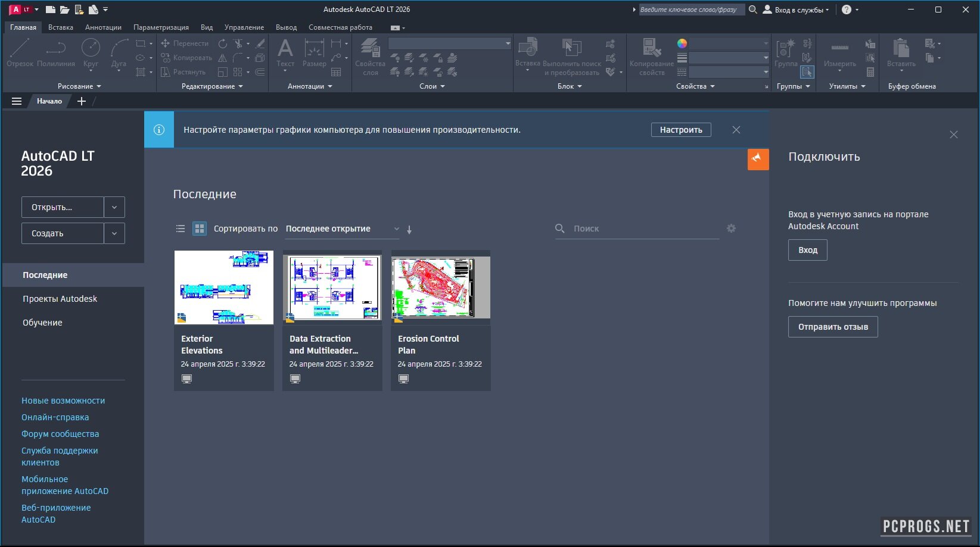980x547 pixels.
Task: Open the Вставка ribbon tab
Action: tap(61, 27)
